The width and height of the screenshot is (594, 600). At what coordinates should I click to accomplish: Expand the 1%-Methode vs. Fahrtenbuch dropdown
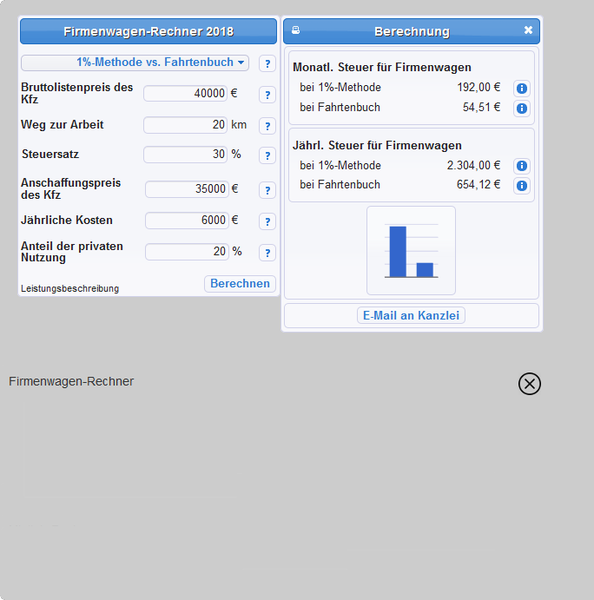click(135, 63)
